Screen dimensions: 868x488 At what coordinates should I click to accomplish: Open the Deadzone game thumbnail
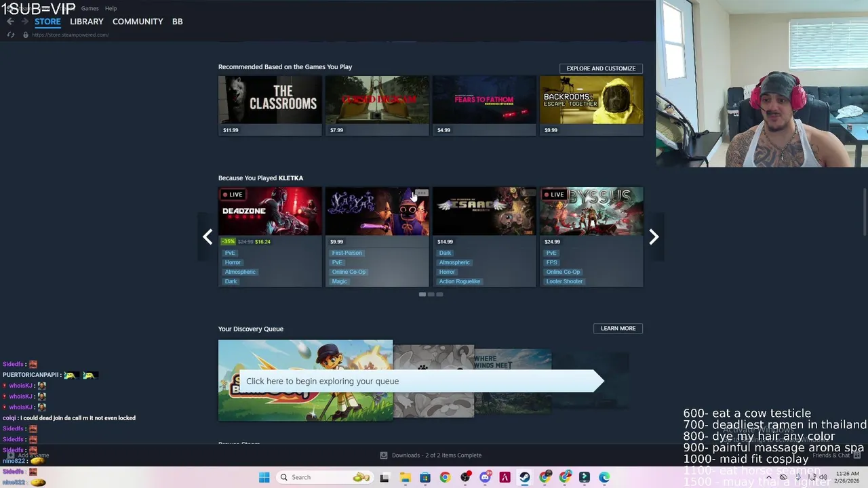click(x=270, y=211)
